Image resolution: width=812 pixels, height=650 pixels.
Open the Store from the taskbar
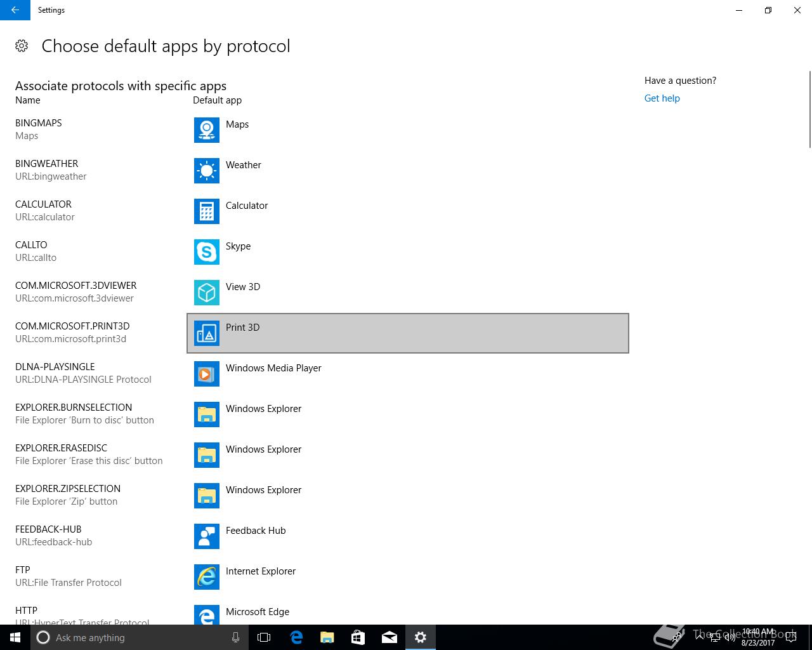click(x=358, y=637)
